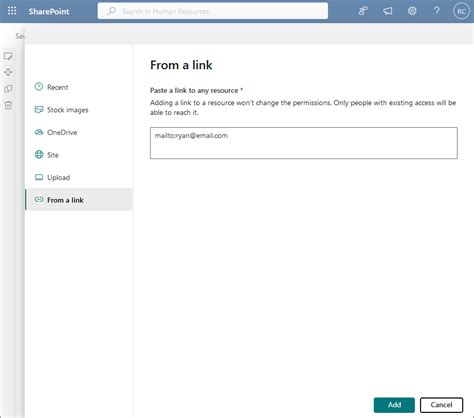This screenshot has width=474, height=418.
Task: Select the Site source tab
Action: (x=79, y=155)
